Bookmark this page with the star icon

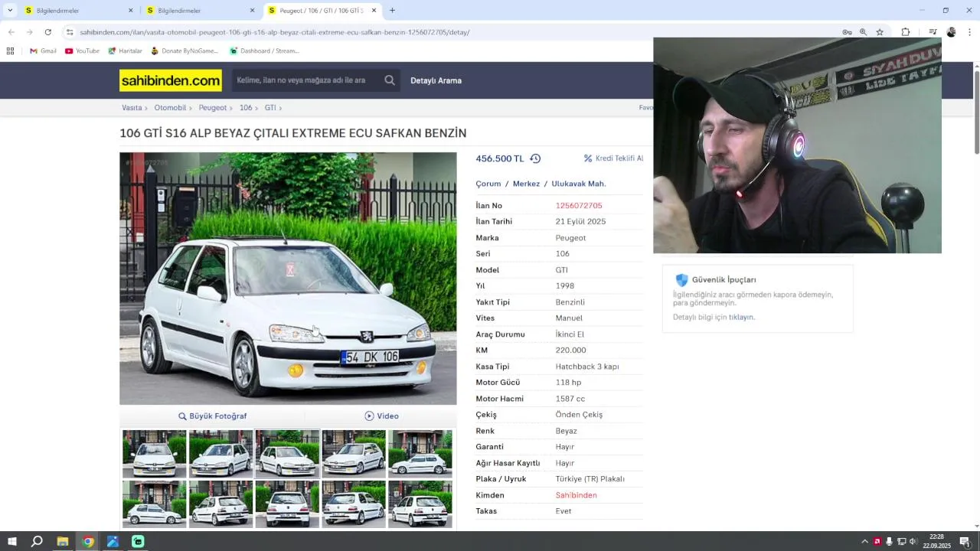coord(880,32)
